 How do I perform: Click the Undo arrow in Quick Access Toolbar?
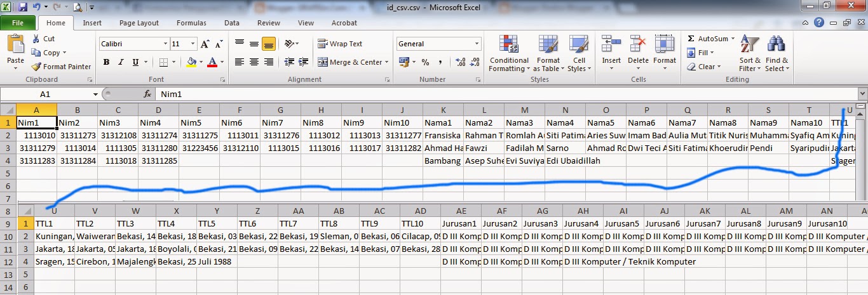pos(37,8)
